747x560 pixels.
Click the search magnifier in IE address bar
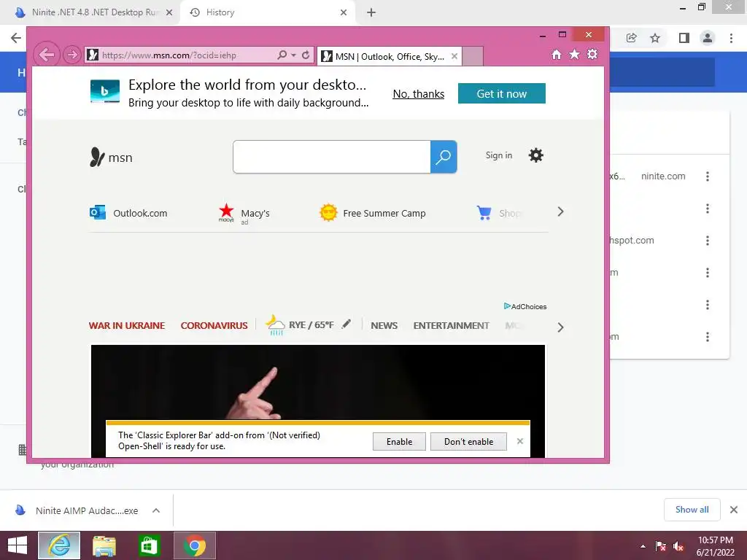click(282, 55)
